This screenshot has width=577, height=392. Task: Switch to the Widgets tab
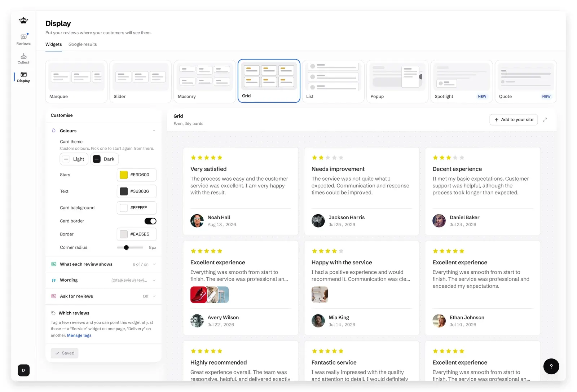click(x=54, y=44)
